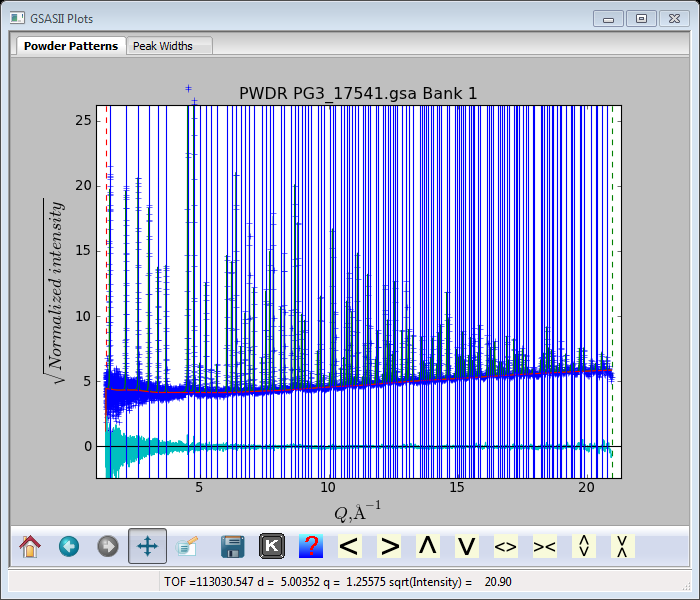
Task: Click the X axis label Q, Å⁻¹
Action: [358, 512]
